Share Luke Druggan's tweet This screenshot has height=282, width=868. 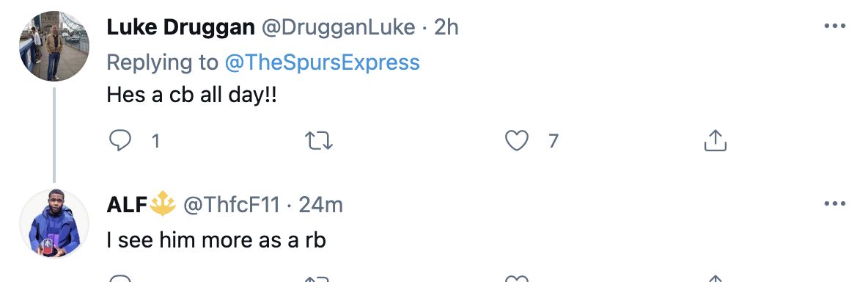coord(715,141)
